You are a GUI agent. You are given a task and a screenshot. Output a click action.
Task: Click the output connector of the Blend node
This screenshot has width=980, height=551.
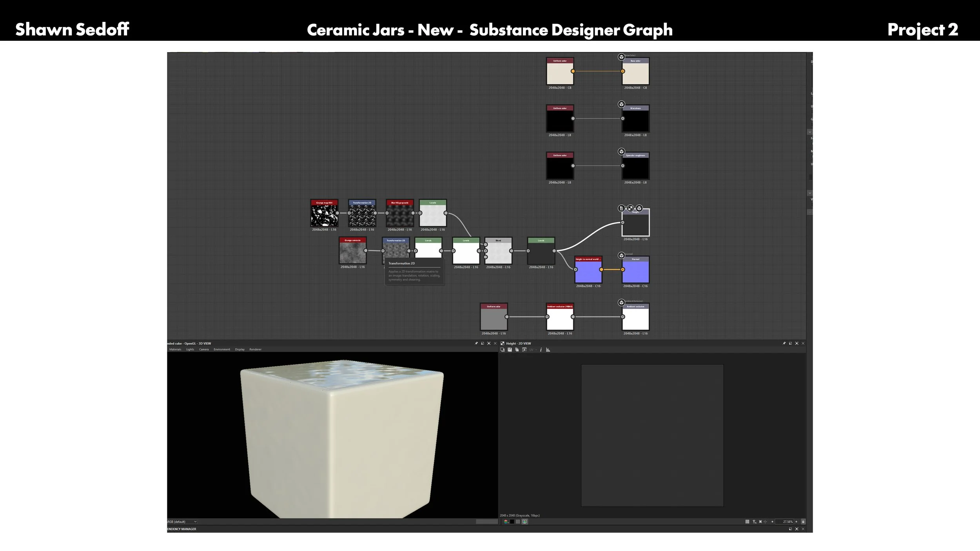pyautogui.click(x=511, y=251)
